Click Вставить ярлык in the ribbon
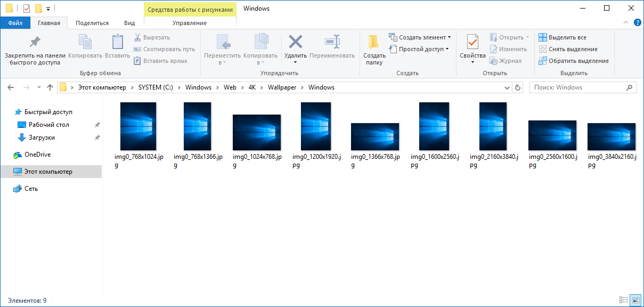The width and height of the screenshot is (644, 307). [x=160, y=61]
